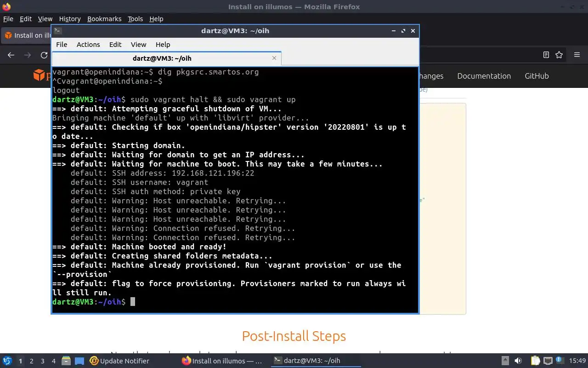Viewport: 588px width, 368px height.
Task: Open the GitHub link in the webpage nav
Action: (x=537, y=76)
